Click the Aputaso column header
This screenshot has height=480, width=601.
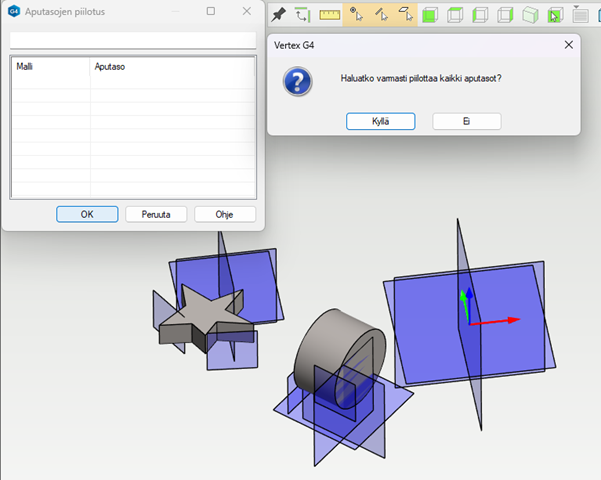172,67
